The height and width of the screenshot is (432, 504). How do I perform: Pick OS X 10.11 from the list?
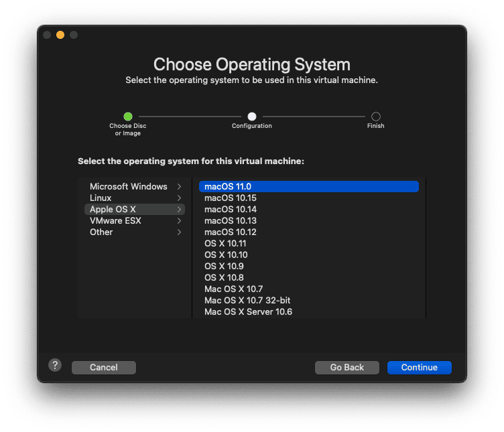[x=308, y=244]
